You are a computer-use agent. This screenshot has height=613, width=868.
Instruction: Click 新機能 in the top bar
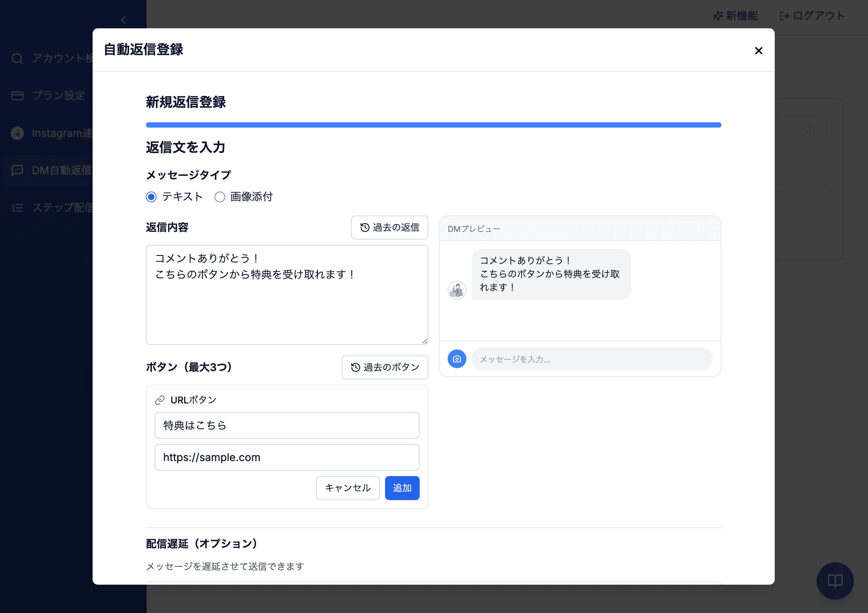coord(736,16)
